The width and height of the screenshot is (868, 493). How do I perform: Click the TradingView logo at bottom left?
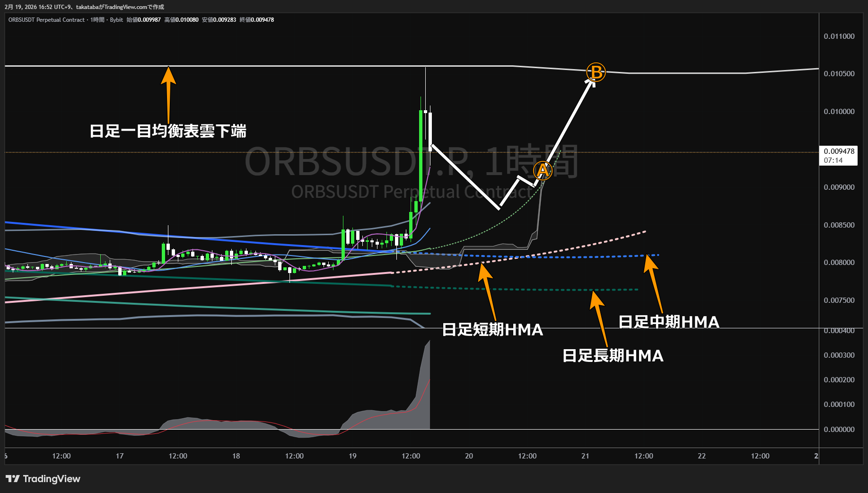(x=43, y=479)
